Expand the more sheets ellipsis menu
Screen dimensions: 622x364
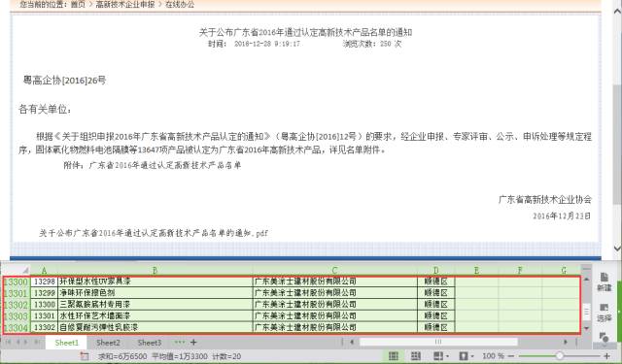179,342
